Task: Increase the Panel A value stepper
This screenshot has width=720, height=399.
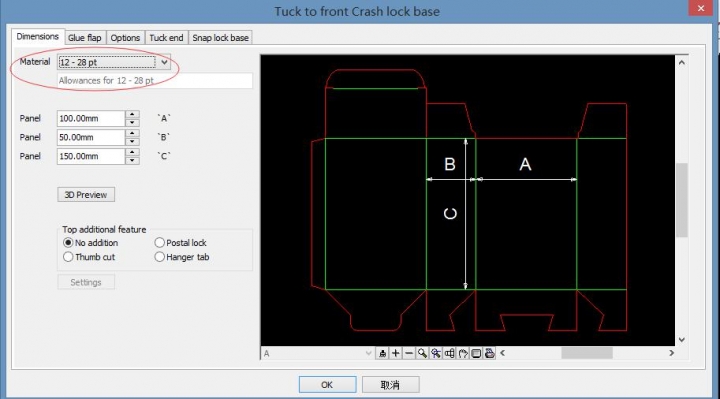Action: (132, 114)
